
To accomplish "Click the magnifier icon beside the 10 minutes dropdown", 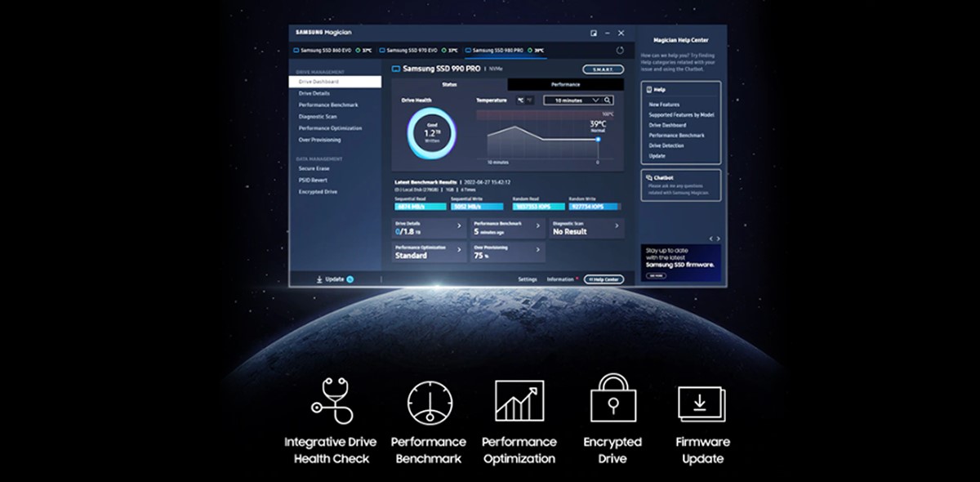I will coord(608,100).
